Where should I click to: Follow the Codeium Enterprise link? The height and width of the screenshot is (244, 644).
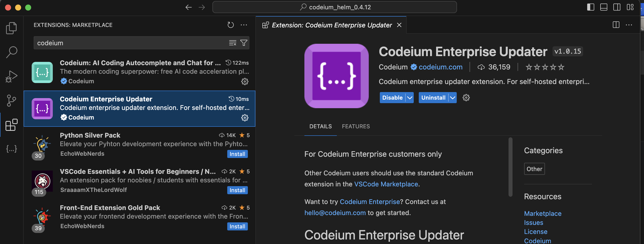[370, 202]
